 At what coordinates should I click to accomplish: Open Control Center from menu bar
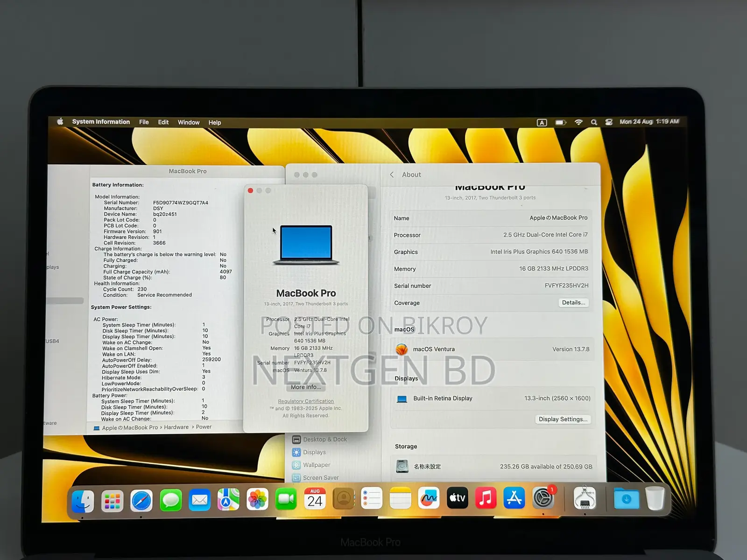(x=609, y=122)
